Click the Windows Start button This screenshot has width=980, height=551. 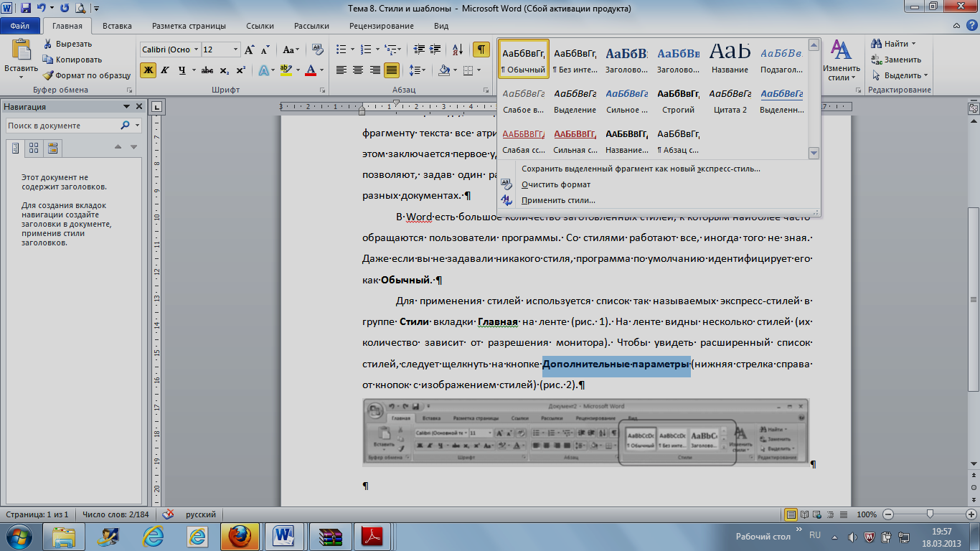tap(19, 536)
